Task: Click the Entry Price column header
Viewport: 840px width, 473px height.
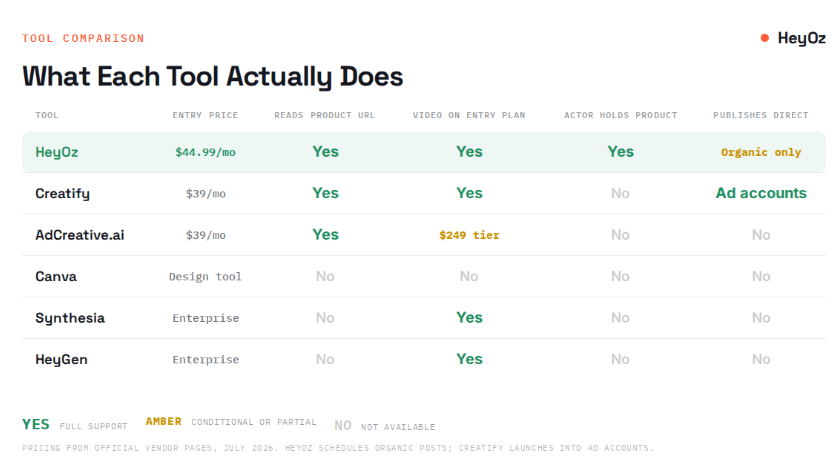Action: pyautogui.click(x=205, y=115)
